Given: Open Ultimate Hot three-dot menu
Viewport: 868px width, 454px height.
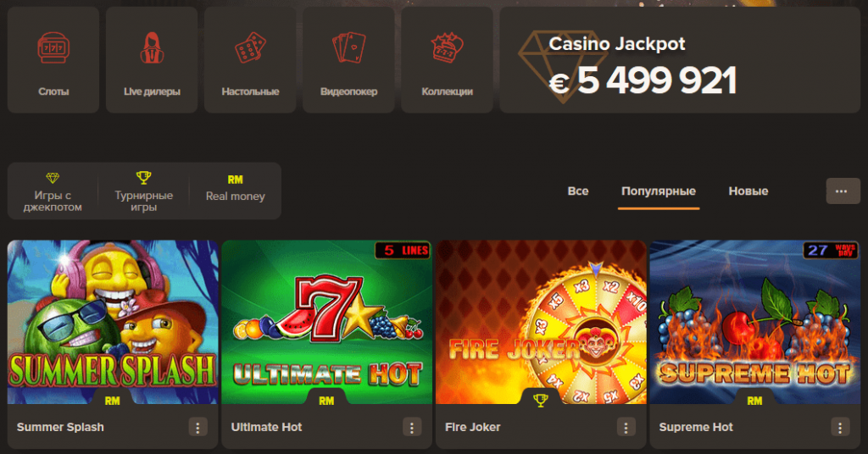Looking at the screenshot, I should pos(412,427).
